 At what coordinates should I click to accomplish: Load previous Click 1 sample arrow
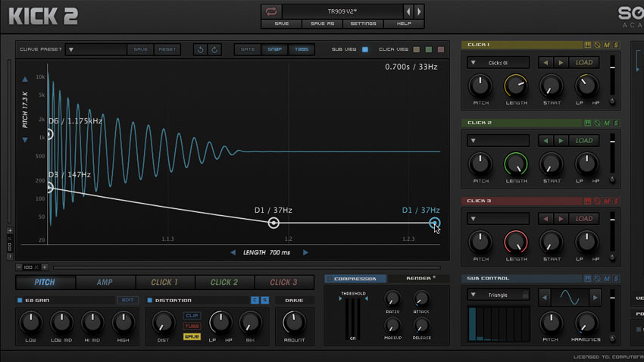[x=546, y=63]
